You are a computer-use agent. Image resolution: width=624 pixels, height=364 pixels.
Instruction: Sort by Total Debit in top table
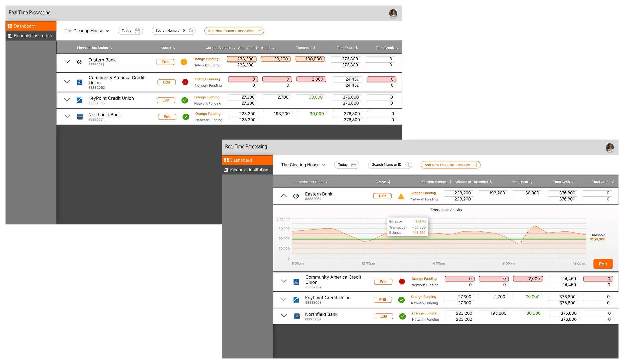click(x=347, y=48)
